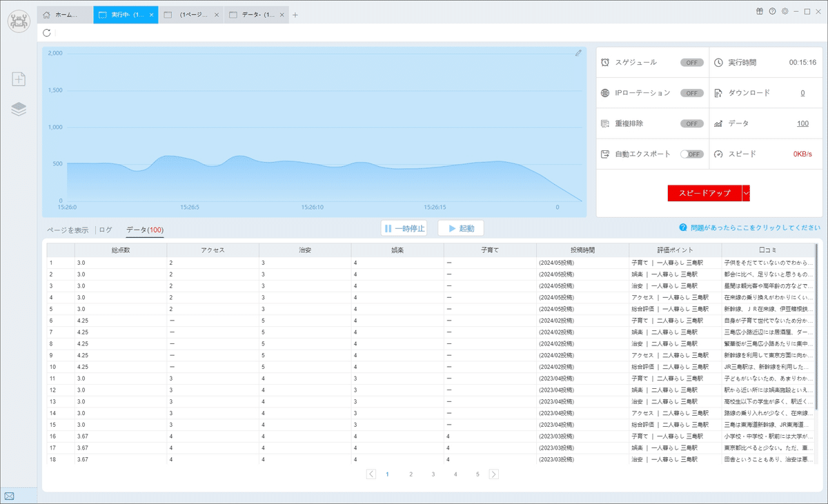Click the 治安 column header
828x504 pixels.
pyautogui.click(x=305, y=250)
